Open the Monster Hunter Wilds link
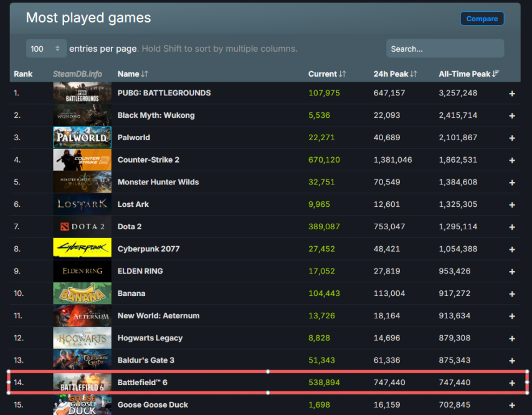 pos(158,182)
